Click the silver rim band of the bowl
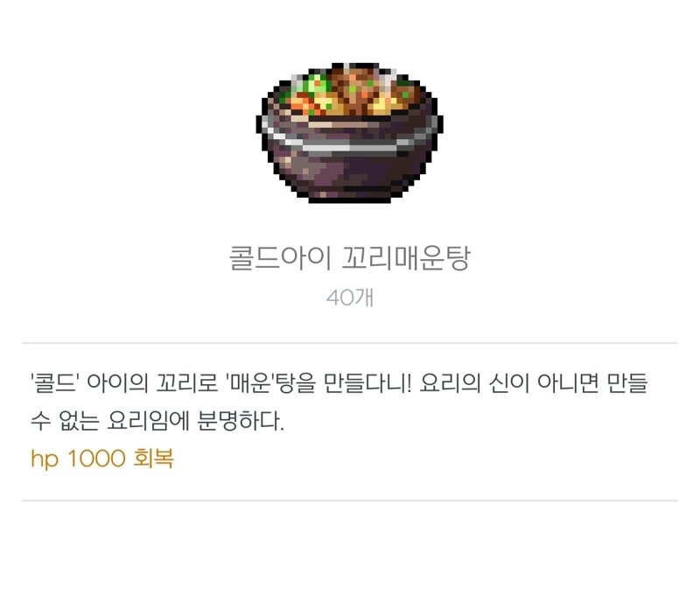 click(x=349, y=137)
